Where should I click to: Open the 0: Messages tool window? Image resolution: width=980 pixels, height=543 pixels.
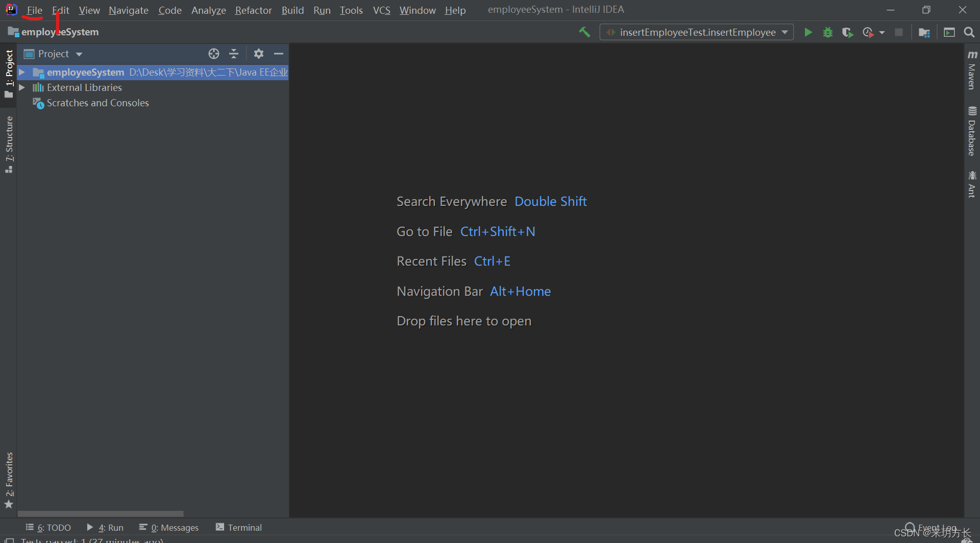169,528
